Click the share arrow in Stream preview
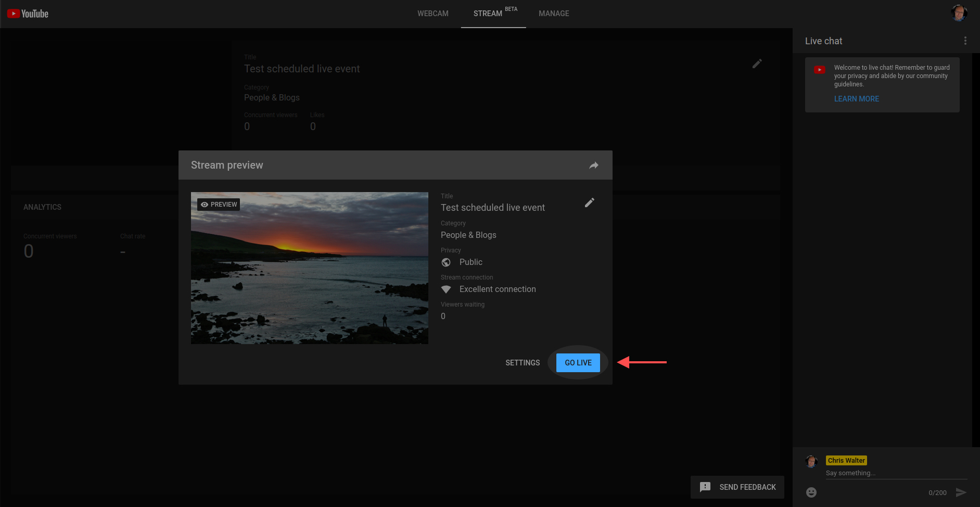This screenshot has width=980, height=507. 593,166
